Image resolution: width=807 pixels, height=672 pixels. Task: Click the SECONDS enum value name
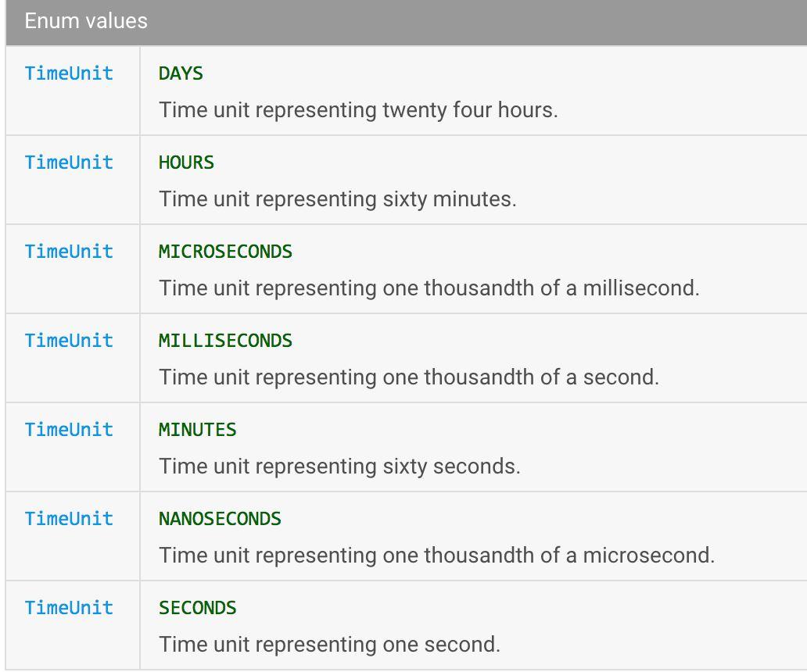[197, 608]
